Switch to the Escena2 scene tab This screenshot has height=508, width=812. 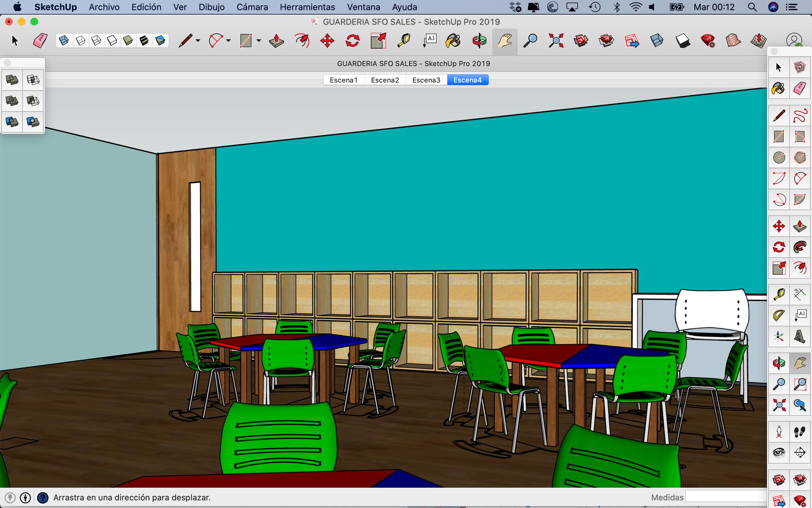[x=385, y=80]
